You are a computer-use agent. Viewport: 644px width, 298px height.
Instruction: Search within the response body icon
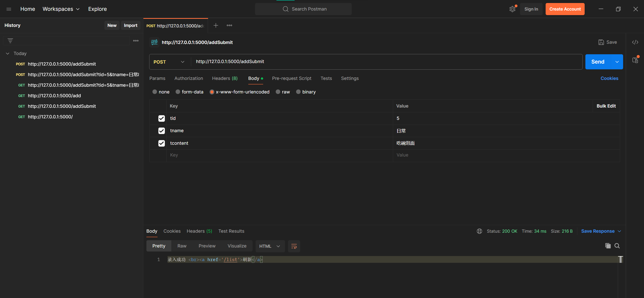[617, 246]
